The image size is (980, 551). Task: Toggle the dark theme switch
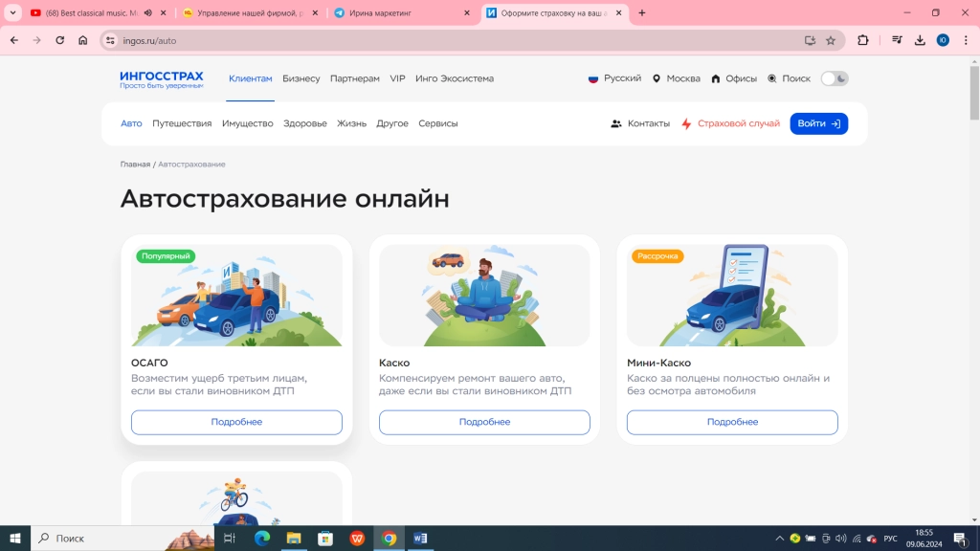click(x=835, y=78)
